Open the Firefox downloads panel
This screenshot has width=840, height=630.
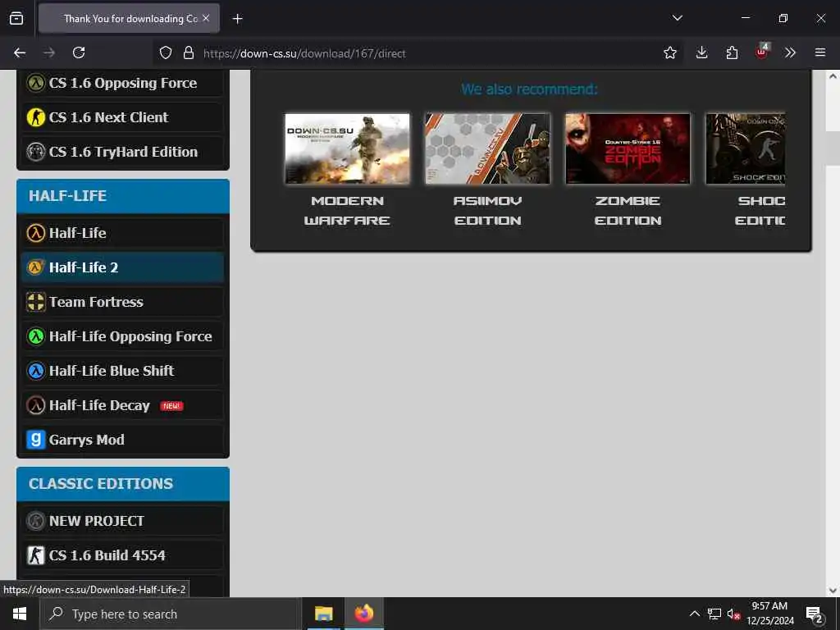coord(702,52)
